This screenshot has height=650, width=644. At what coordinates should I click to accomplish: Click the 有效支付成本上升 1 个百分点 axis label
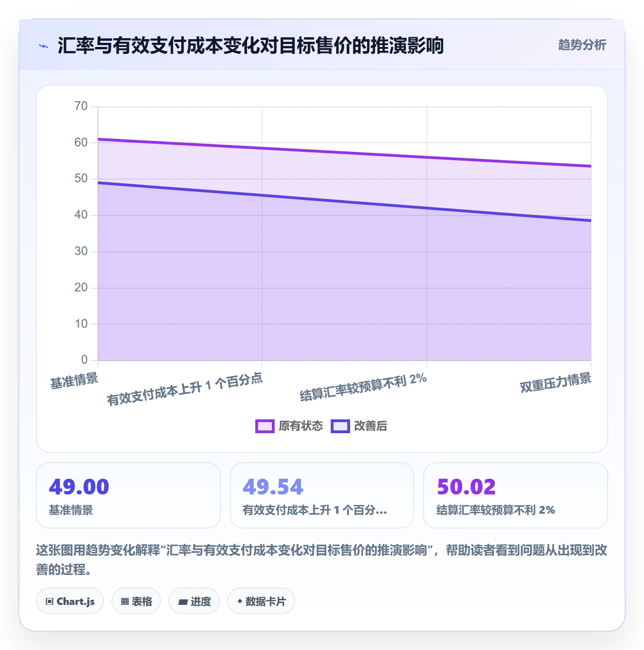click(184, 389)
